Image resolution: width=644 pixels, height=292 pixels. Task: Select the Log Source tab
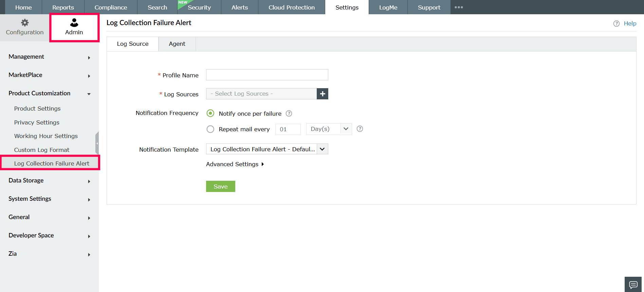[x=133, y=44]
